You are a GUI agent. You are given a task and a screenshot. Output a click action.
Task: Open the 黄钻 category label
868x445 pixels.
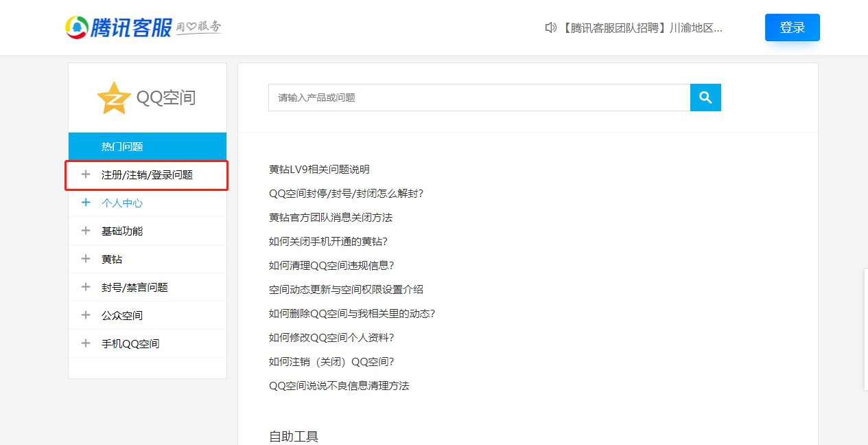112,260
